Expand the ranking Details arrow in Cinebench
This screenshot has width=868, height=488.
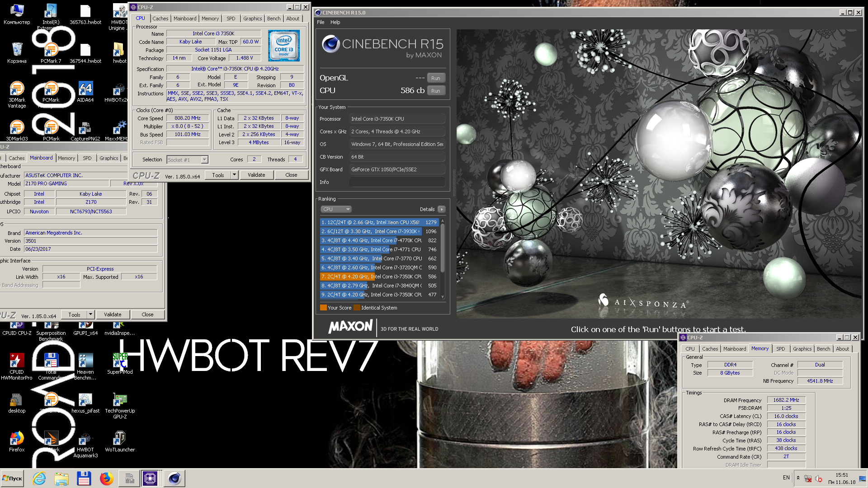coord(442,209)
